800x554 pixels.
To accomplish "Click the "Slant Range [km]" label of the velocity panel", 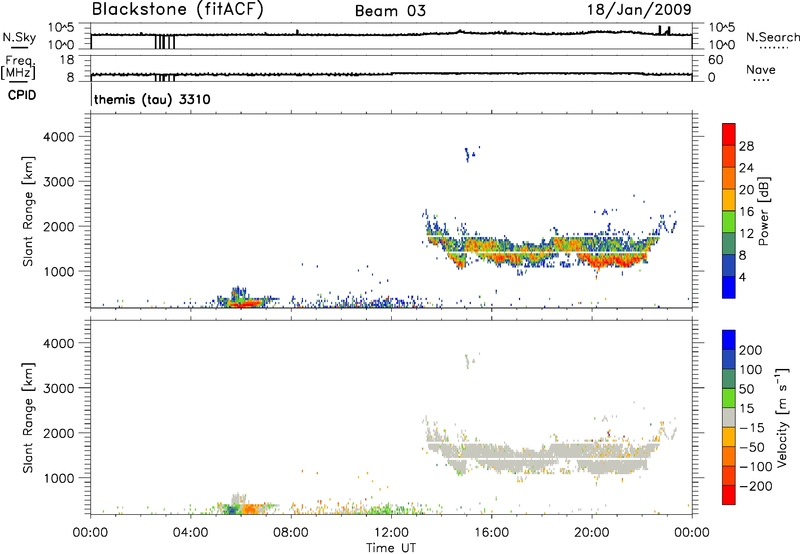I will 28,418.
